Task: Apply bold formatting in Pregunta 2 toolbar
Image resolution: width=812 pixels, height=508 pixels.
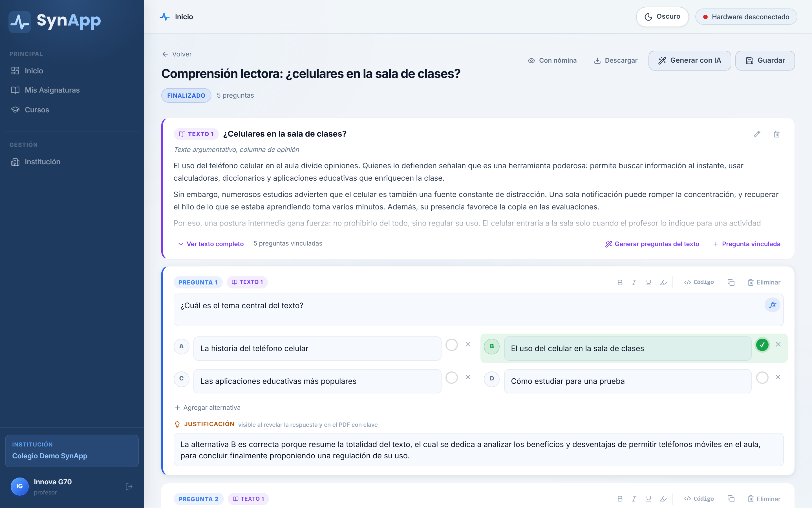Action: (620, 499)
